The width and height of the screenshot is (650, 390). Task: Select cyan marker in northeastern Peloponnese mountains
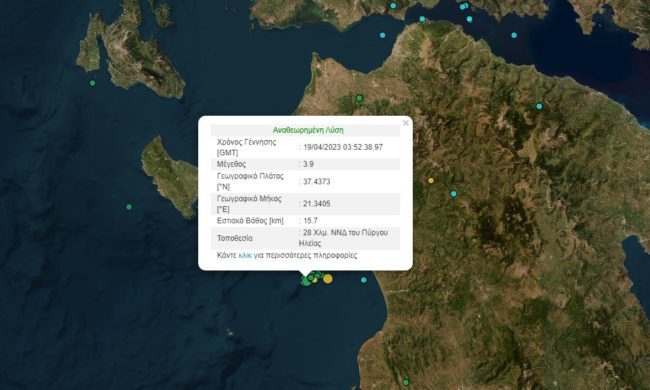click(539, 106)
